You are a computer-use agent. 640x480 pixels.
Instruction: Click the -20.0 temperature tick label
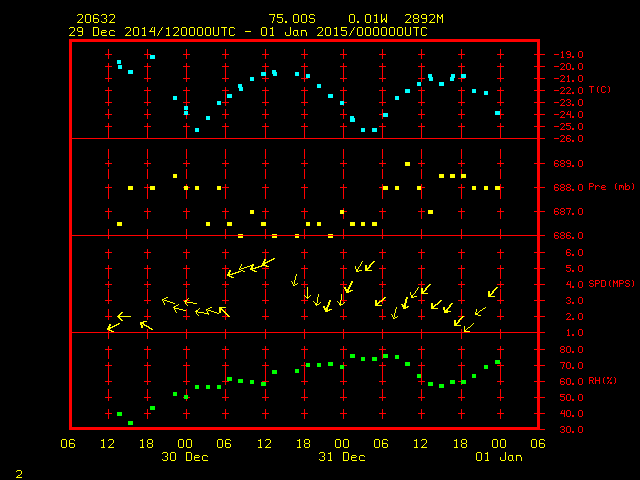click(x=569, y=67)
